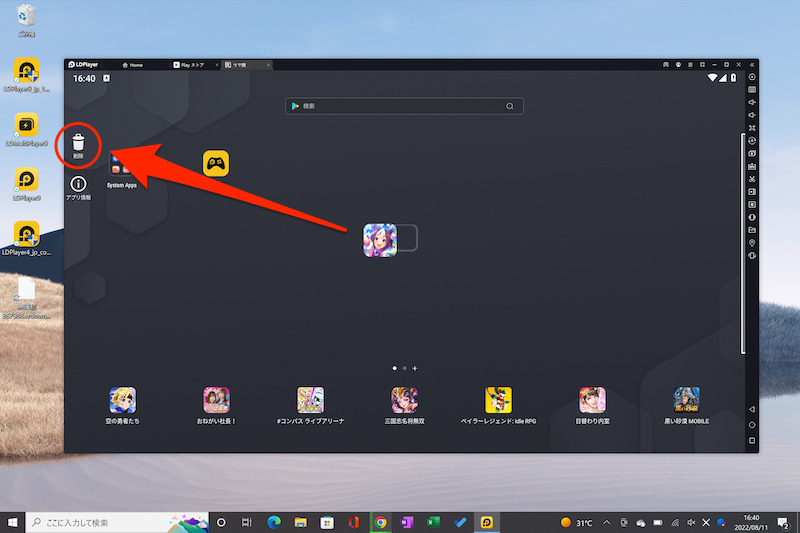Open Chrome from the Windows taskbar
The width and height of the screenshot is (800, 533).
point(380,522)
